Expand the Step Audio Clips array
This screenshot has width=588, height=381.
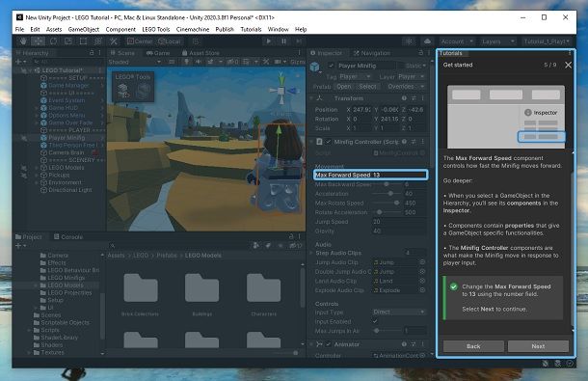[x=311, y=253]
